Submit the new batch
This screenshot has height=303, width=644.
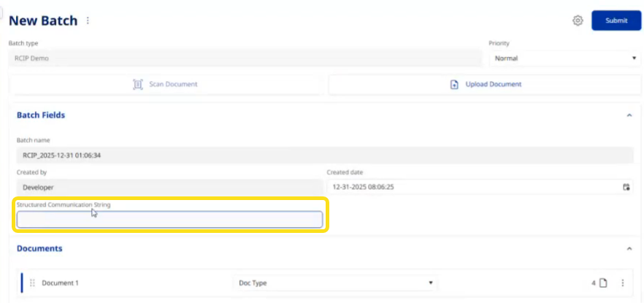[x=616, y=20]
